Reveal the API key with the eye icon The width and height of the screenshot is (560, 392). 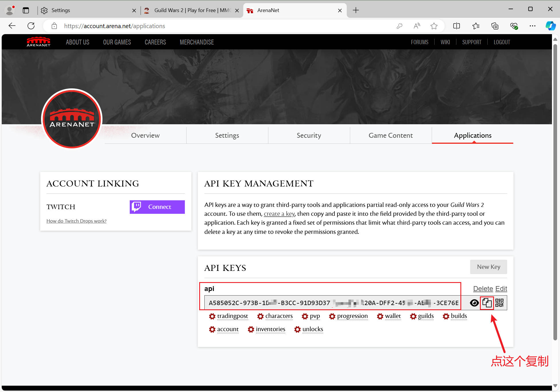[x=474, y=303]
